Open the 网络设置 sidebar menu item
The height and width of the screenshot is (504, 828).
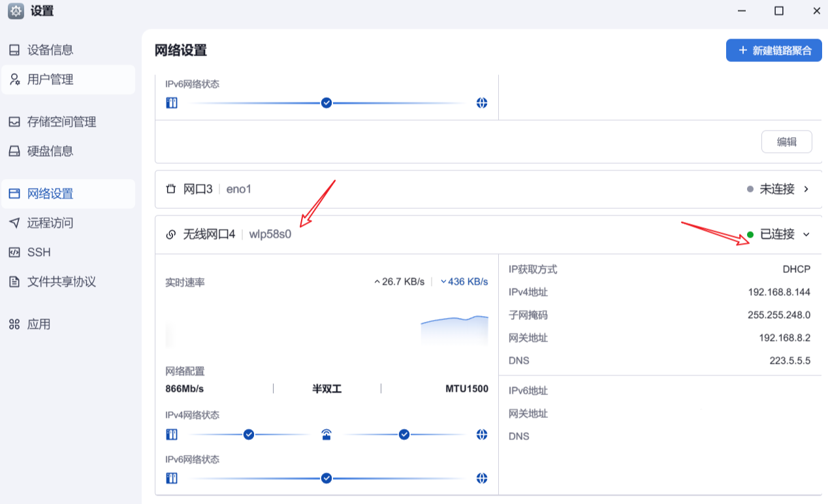(50, 194)
